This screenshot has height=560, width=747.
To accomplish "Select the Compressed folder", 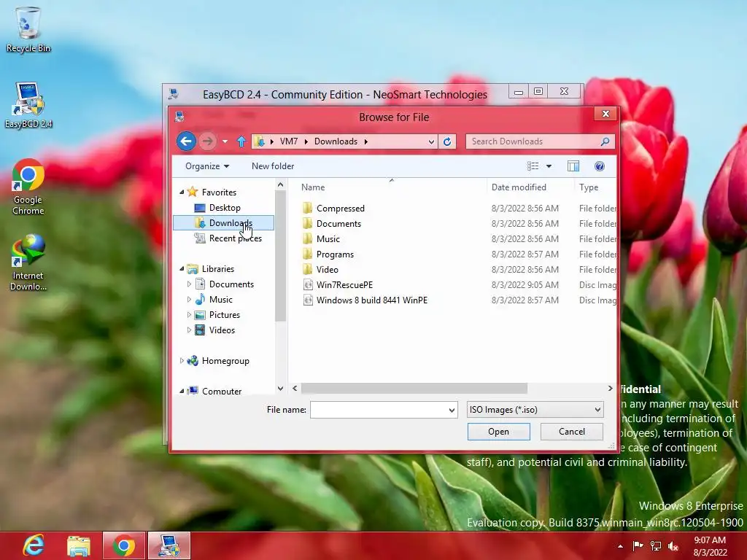I will click(340, 208).
